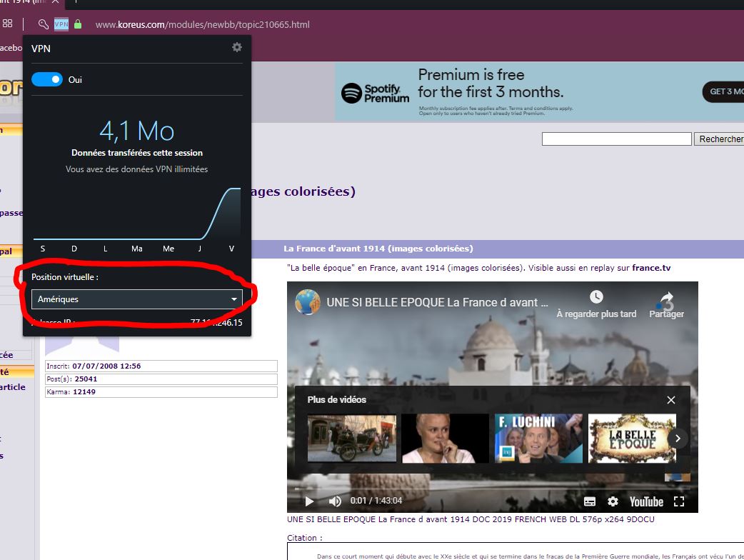Toggle subtitles on the video player
The image size is (744, 560).
point(590,501)
